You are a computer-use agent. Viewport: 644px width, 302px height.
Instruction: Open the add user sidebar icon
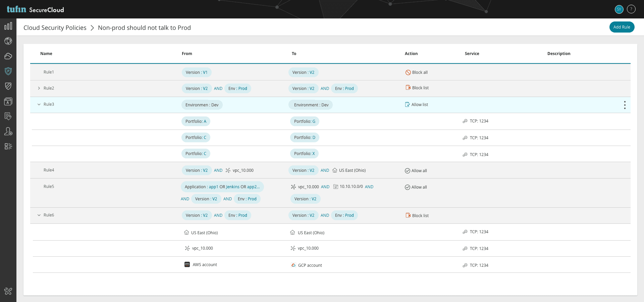(8, 131)
